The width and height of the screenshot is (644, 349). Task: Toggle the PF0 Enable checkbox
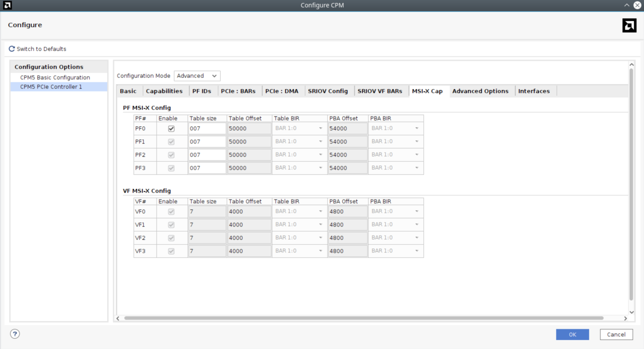(171, 129)
